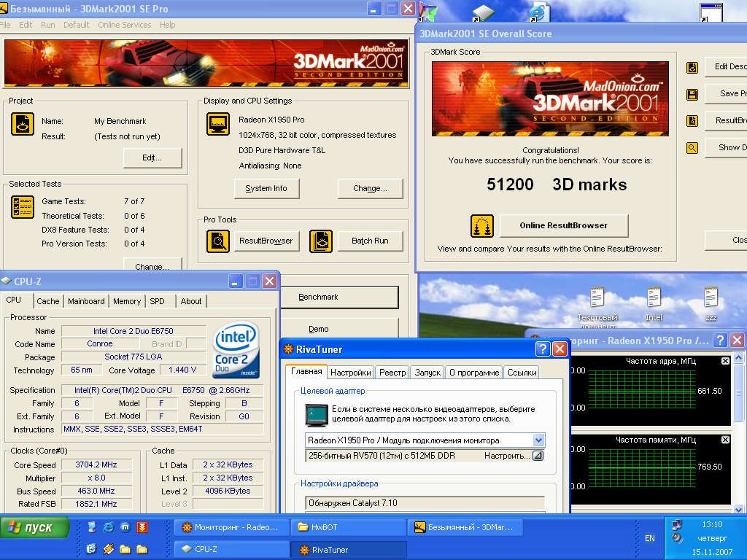The width and height of the screenshot is (747, 560).
Task: Switch to the Memory tab in CPU-Z
Action: tap(127, 301)
